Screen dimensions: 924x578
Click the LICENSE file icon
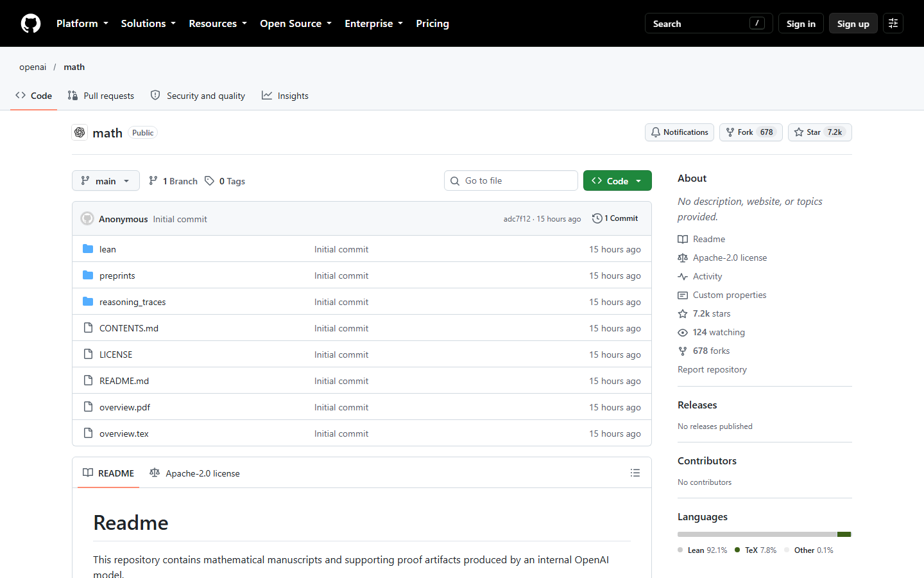[x=88, y=354]
